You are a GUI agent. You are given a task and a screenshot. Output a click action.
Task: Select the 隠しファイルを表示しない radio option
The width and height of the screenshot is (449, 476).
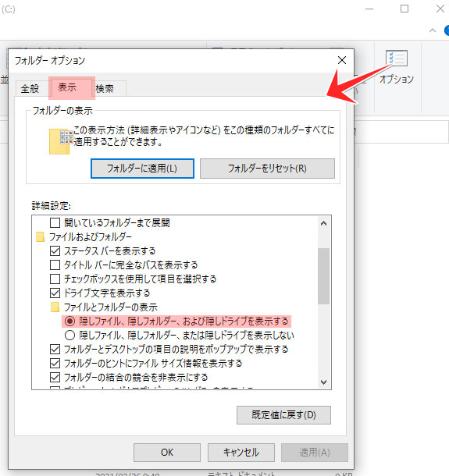pos(69,335)
